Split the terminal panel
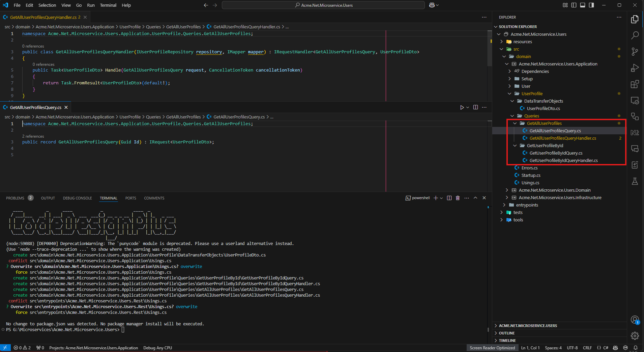Image resolution: width=644 pixels, height=352 pixels. 449,198
